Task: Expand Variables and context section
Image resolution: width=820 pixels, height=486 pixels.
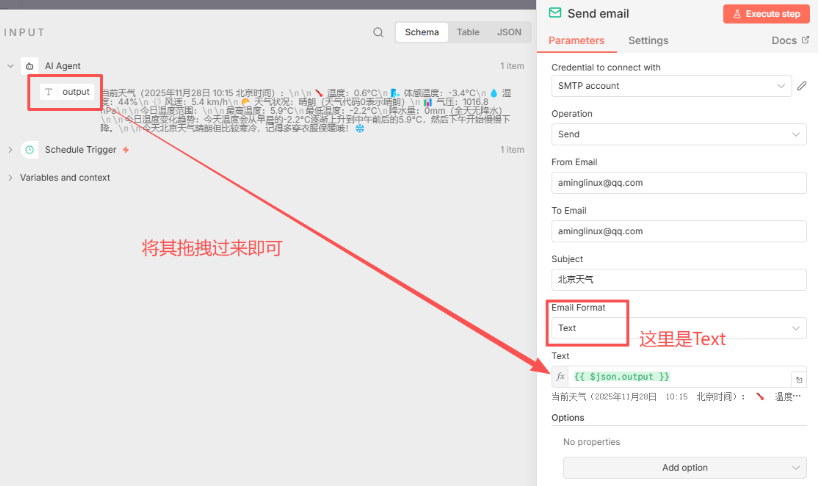Action: tap(10, 178)
